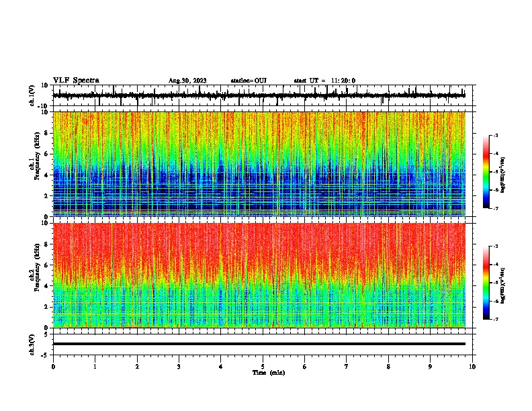The image size is (532, 411).
Task: Click time axis tick label "2"
Action: (137, 367)
